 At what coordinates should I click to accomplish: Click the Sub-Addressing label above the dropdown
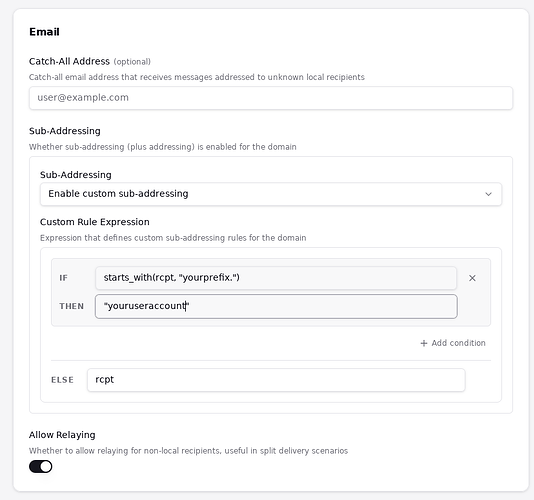76,175
